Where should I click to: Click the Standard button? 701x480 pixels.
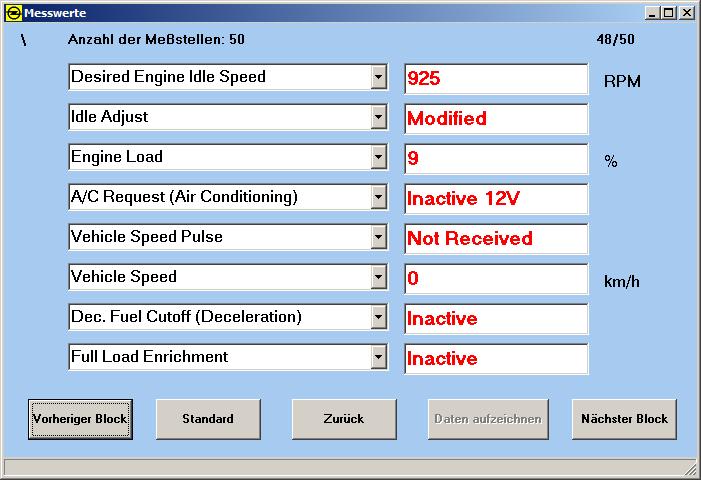(208, 419)
